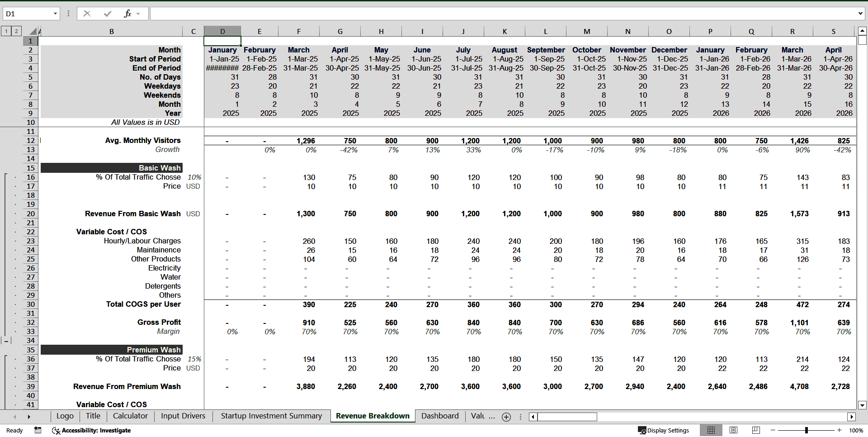Click the Name Box showing D1
868x437 pixels.
(x=27, y=14)
